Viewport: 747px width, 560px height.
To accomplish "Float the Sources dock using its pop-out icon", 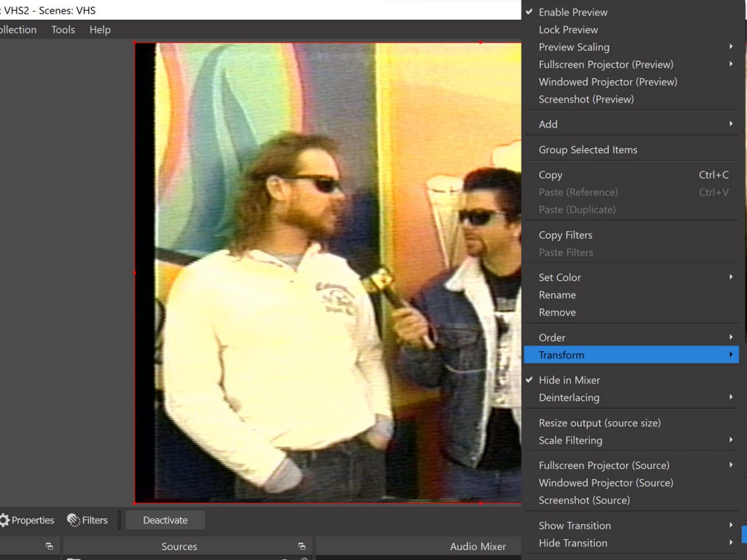I will point(301,546).
